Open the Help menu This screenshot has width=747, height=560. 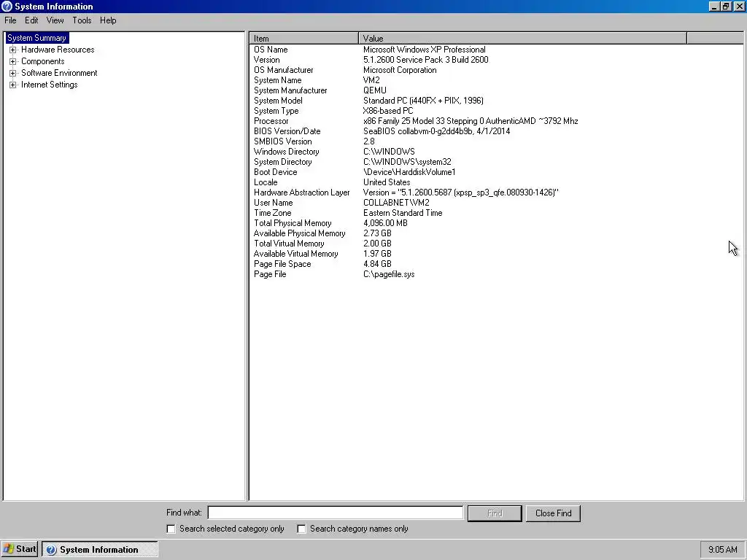point(108,20)
